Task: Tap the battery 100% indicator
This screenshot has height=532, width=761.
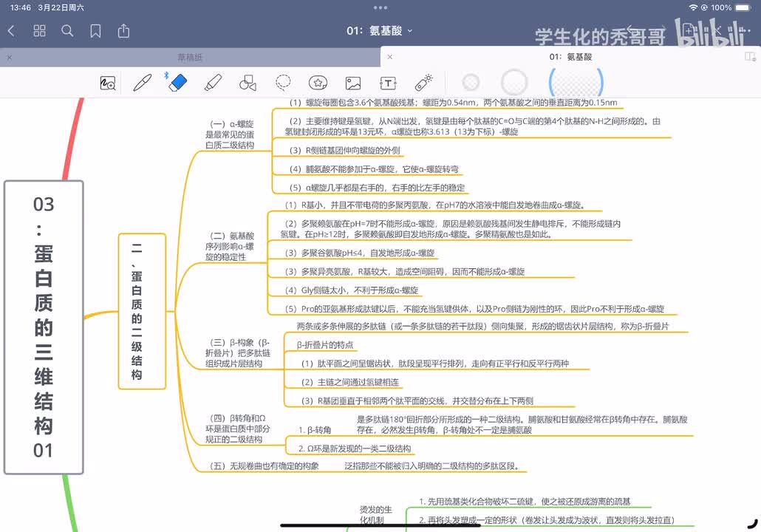Action: coord(731,7)
